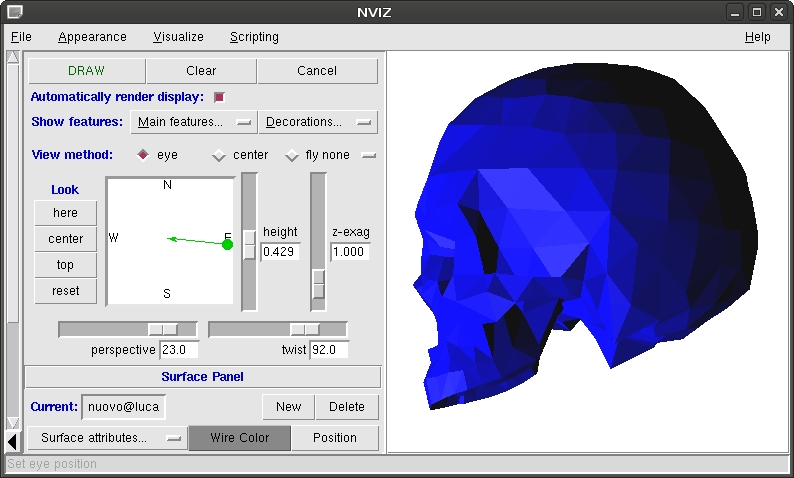
Task: Click the window menu icon in title bar
Action: 15,12
